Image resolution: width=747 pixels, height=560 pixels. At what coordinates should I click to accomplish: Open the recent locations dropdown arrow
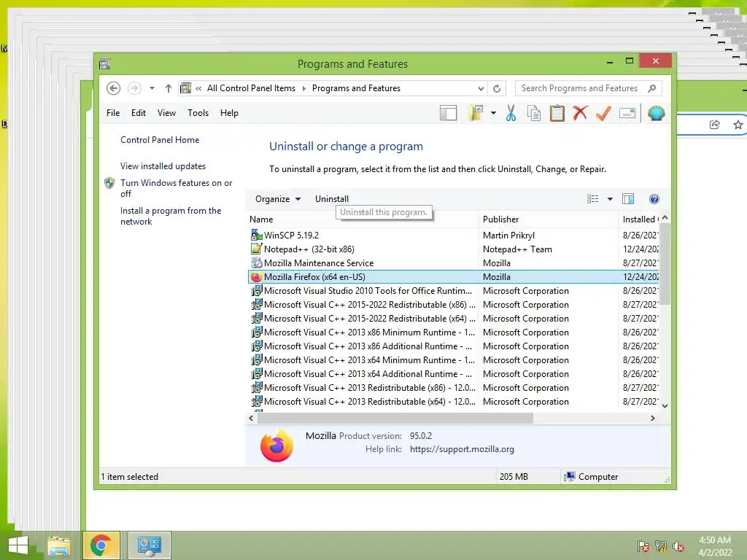point(152,88)
